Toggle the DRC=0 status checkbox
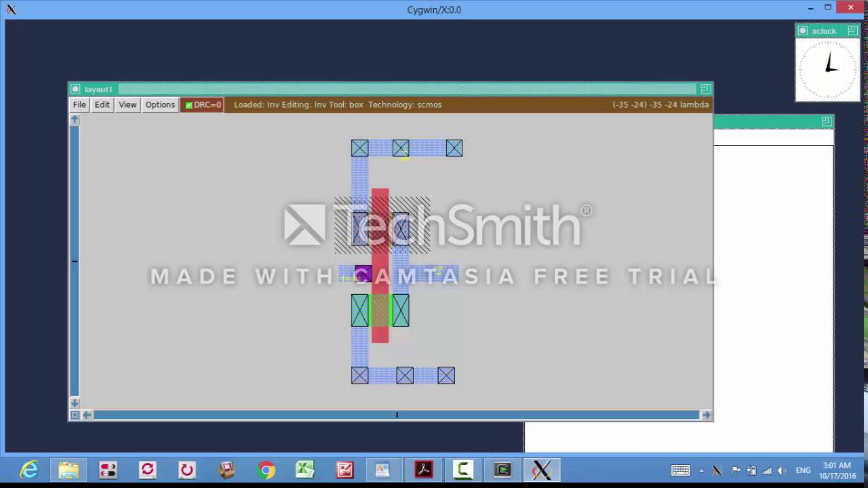868x488 pixels. pyautogui.click(x=189, y=105)
